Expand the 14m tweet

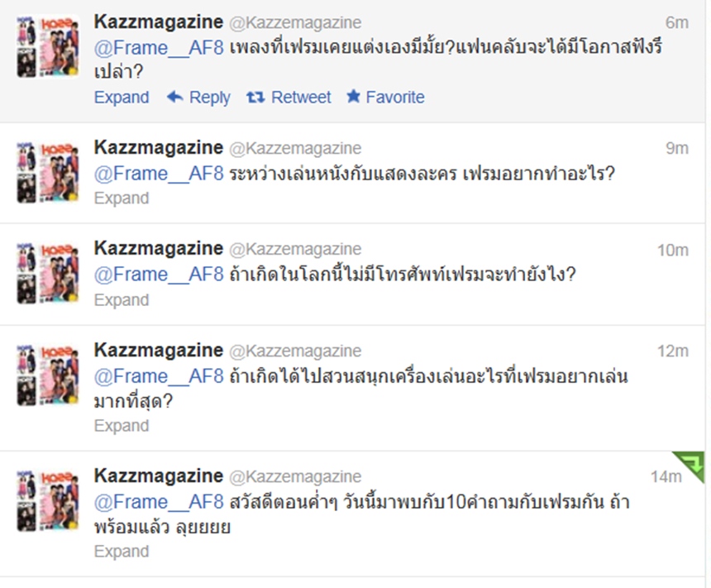coord(122,552)
